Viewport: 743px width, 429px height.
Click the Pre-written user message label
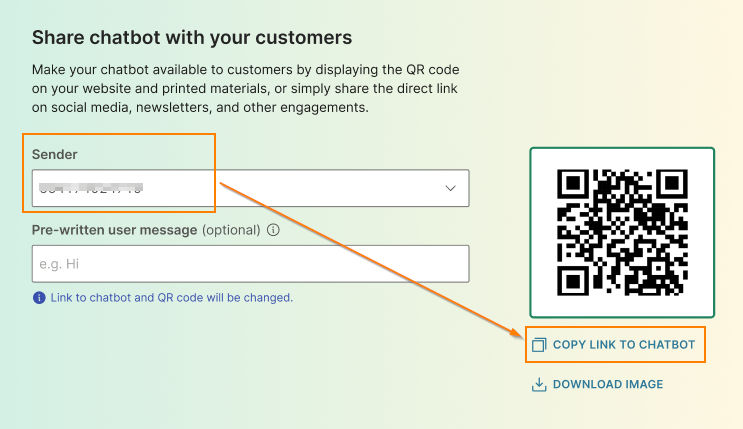tap(114, 230)
